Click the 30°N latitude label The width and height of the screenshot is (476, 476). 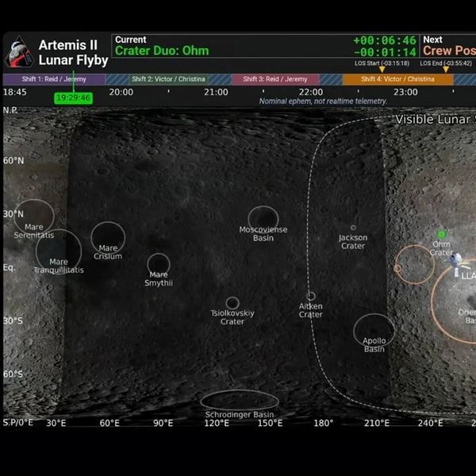pos(13,213)
